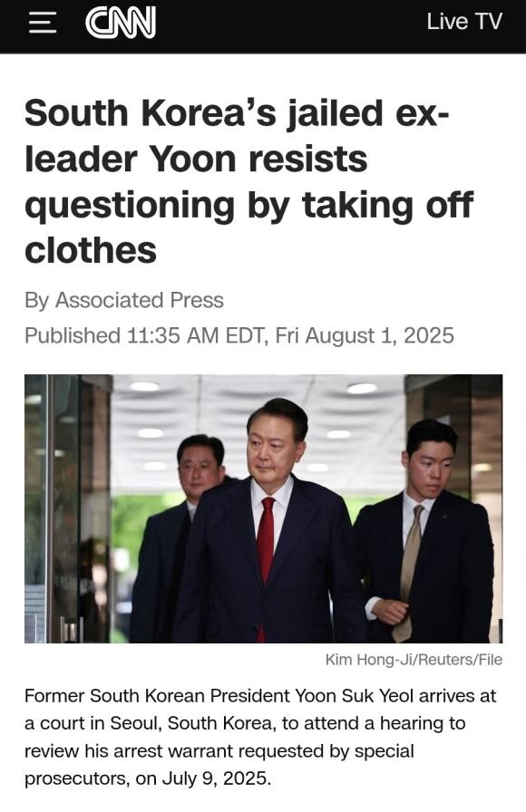Click the word "clothes" in headline
Viewport: 526px width, 812px height.
[x=91, y=251]
